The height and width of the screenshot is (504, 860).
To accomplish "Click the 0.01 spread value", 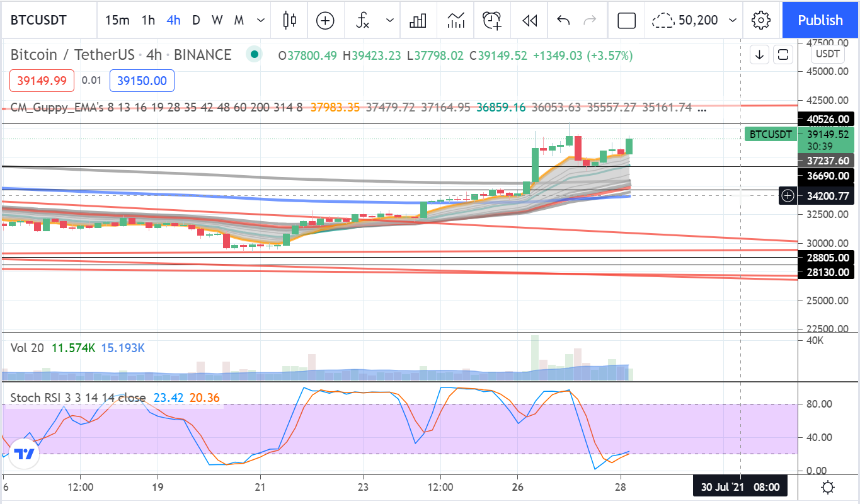I will (91, 81).
